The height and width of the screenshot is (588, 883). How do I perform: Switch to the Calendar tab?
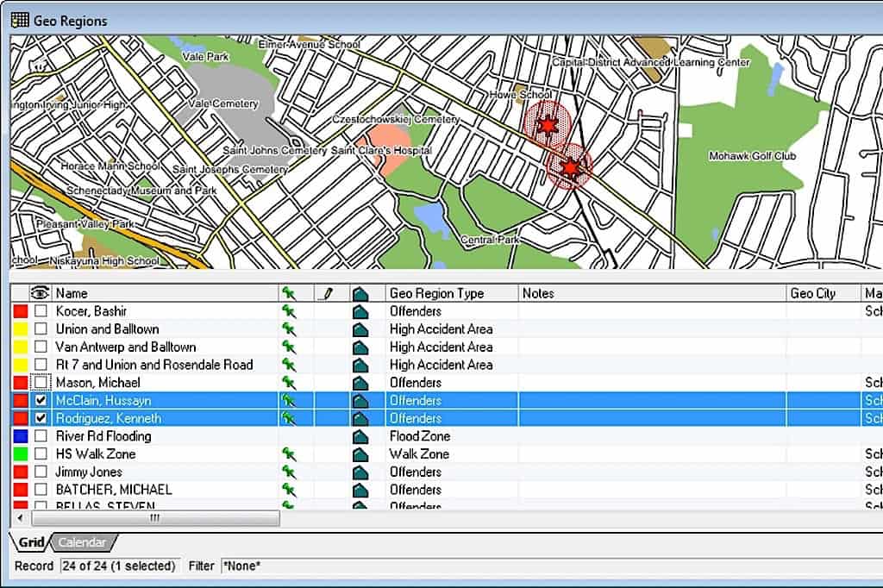coord(82,542)
